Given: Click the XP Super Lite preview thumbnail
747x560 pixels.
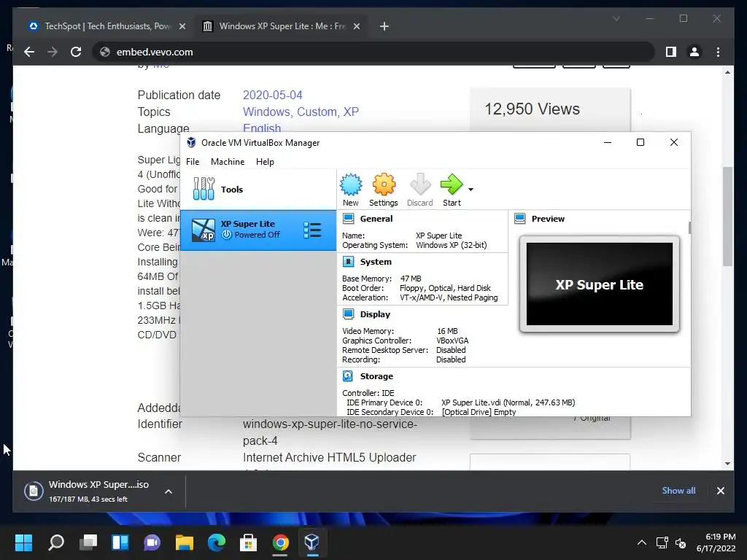Looking at the screenshot, I should [600, 284].
